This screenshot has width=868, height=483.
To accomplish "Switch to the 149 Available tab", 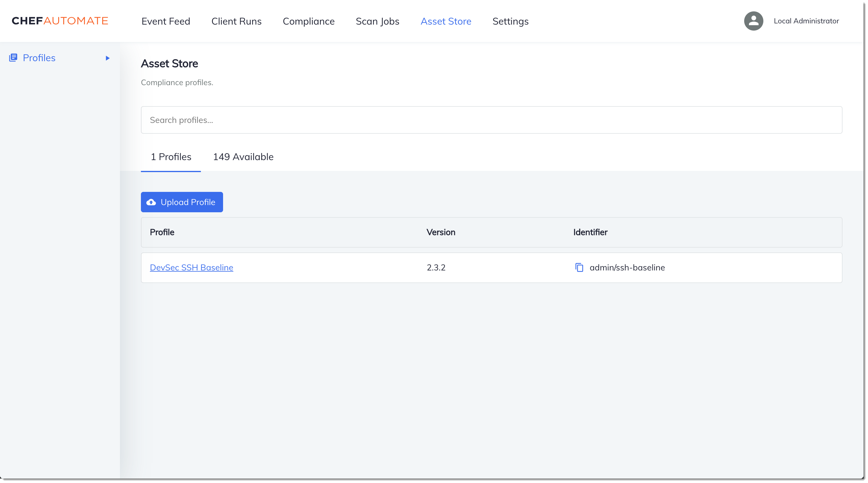I will pos(243,157).
